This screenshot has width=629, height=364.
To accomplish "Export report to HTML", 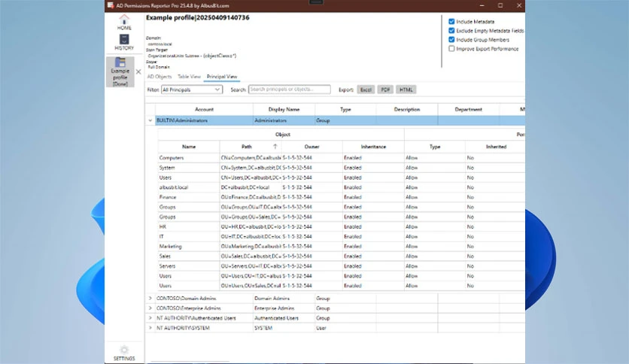I will click(406, 89).
